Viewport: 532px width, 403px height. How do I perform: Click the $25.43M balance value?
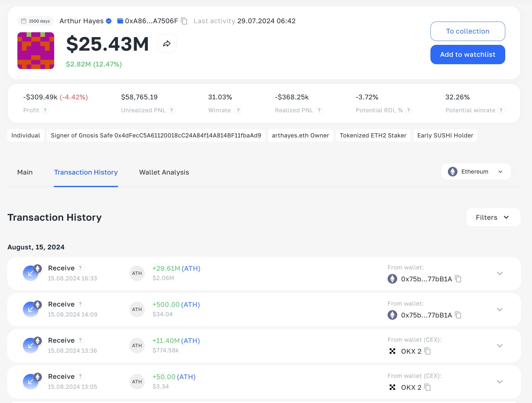pyautogui.click(x=107, y=44)
